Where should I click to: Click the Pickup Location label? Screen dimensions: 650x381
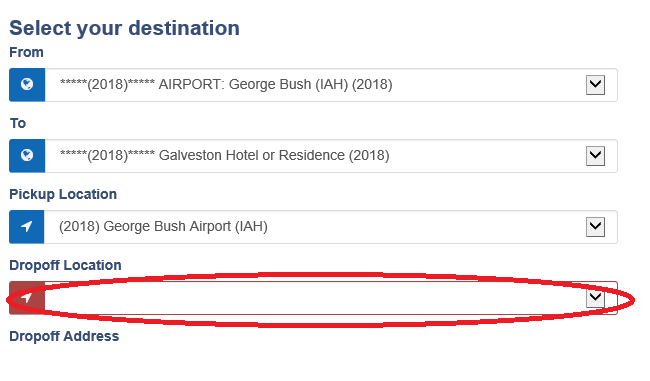[63, 194]
